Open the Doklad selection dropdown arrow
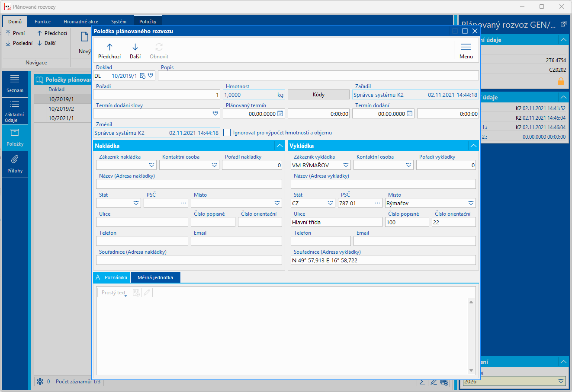572x392 pixels. pos(151,76)
